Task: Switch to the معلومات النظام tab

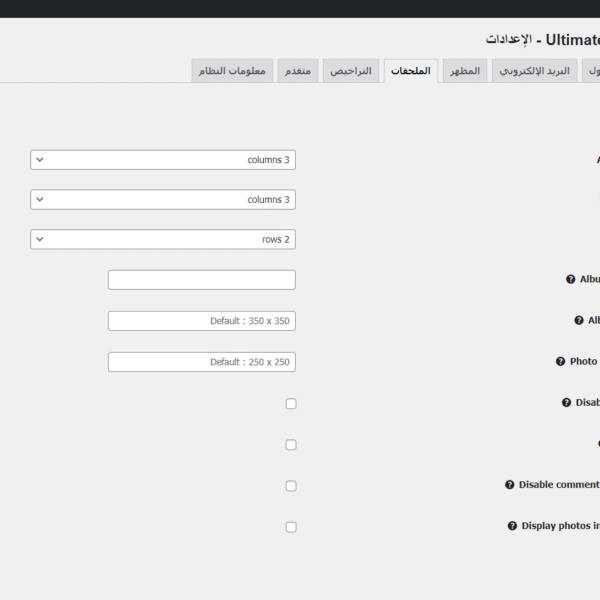Action: click(231, 72)
